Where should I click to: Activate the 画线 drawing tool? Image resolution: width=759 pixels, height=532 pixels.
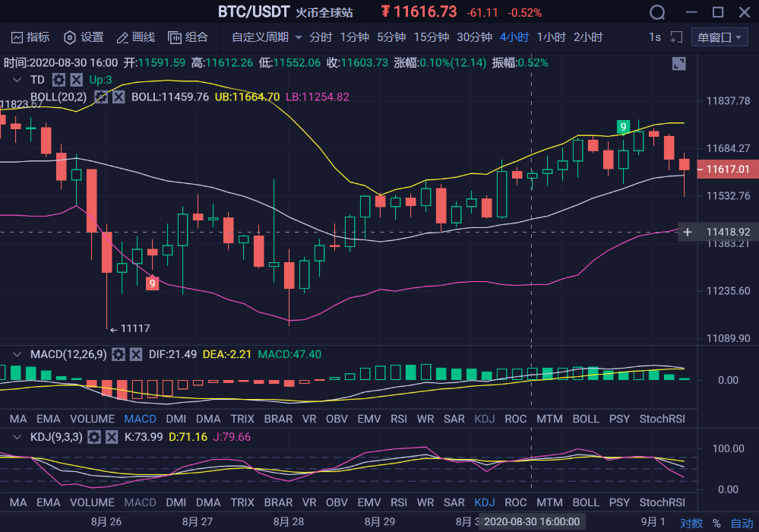(135, 37)
